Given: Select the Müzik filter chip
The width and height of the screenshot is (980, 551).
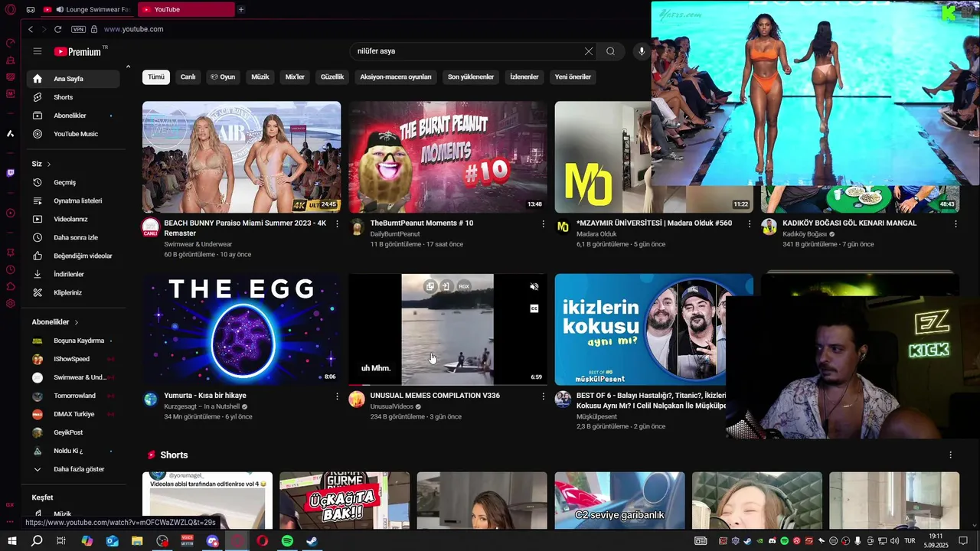Looking at the screenshot, I should click(260, 77).
